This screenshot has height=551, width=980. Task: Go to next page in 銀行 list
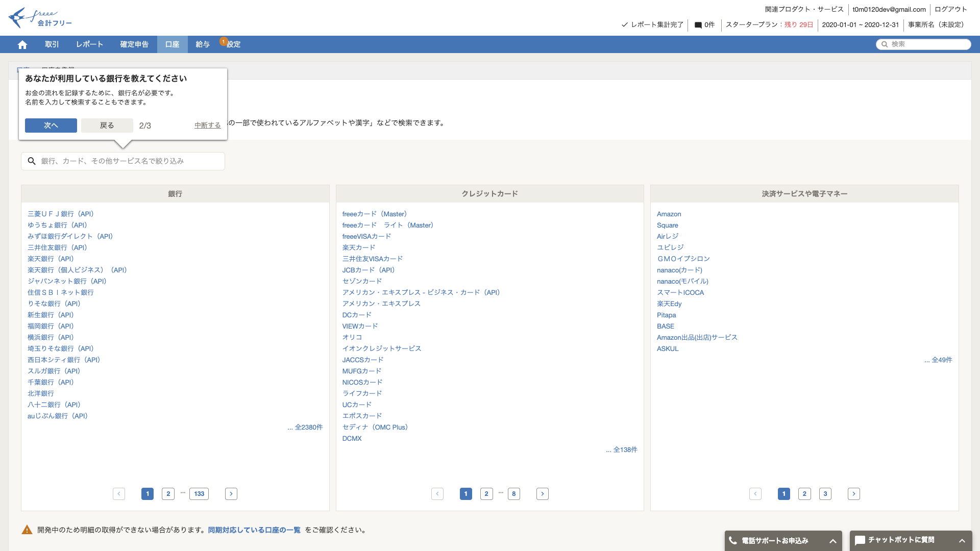231,494
